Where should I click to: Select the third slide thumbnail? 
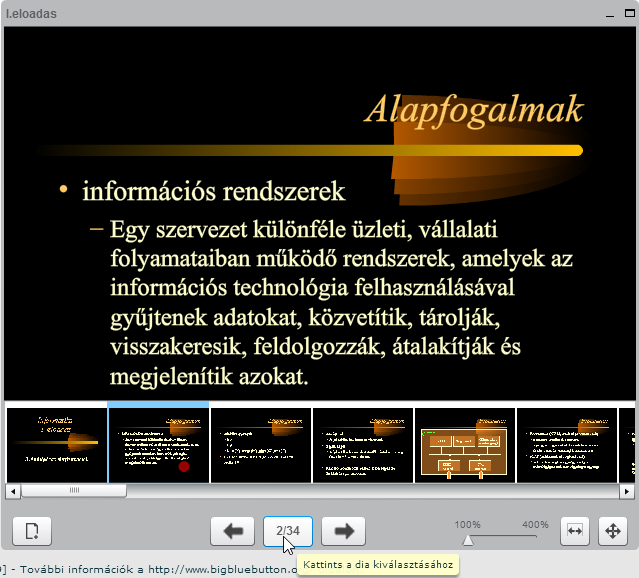click(261, 445)
